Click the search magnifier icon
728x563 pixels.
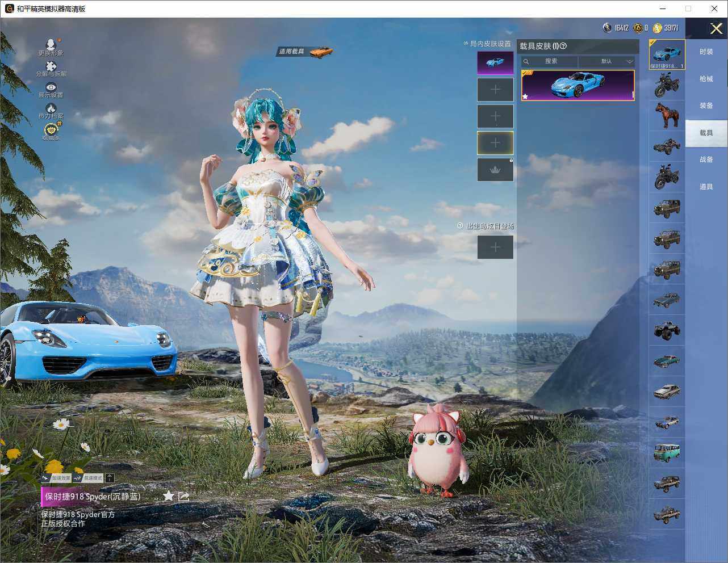(526, 61)
